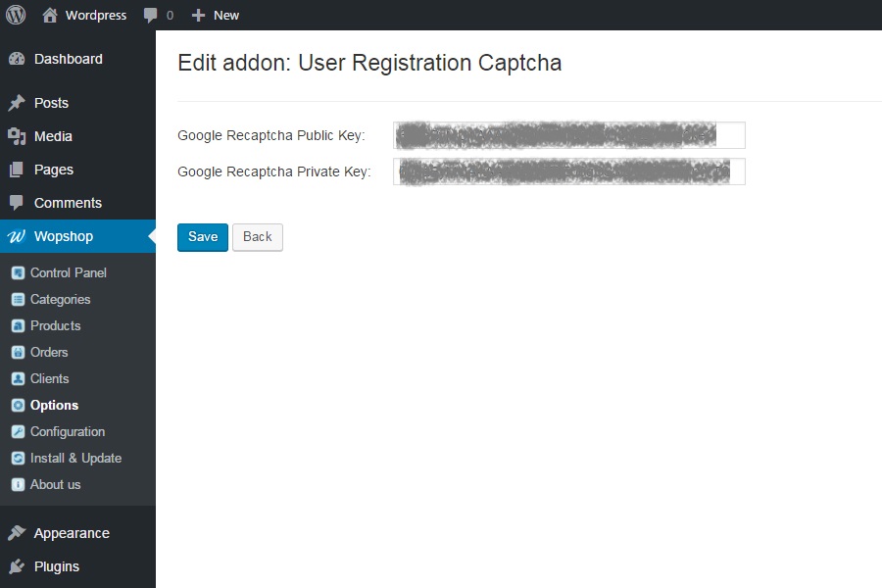882x588 pixels.
Task: Open Install & Update page
Action: pyautogui.click(x=75, y=458)
